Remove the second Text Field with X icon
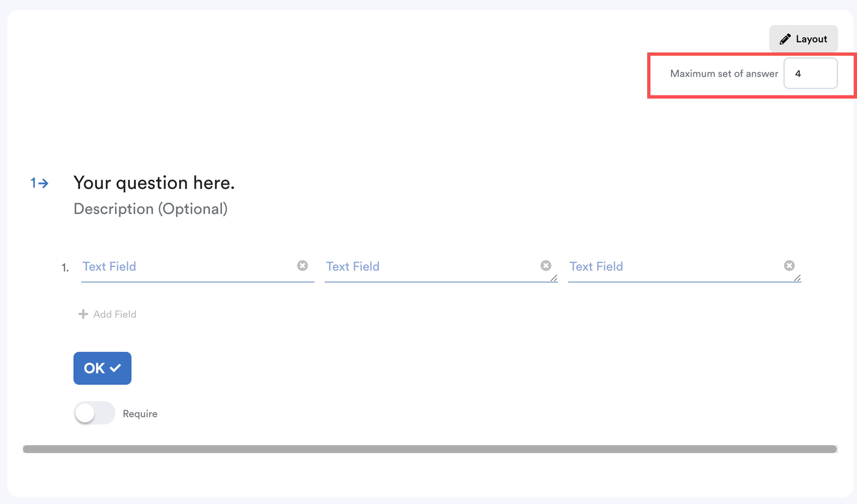 pos(546,265)
